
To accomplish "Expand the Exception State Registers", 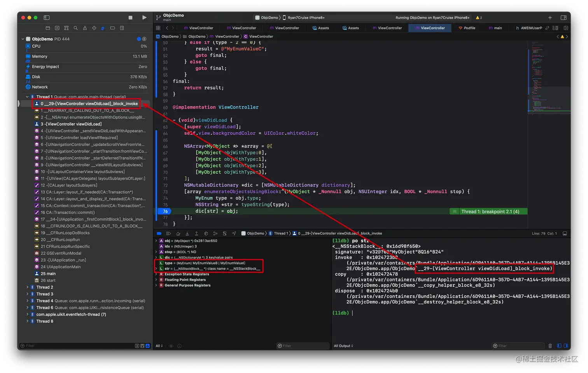I will 156,274.
